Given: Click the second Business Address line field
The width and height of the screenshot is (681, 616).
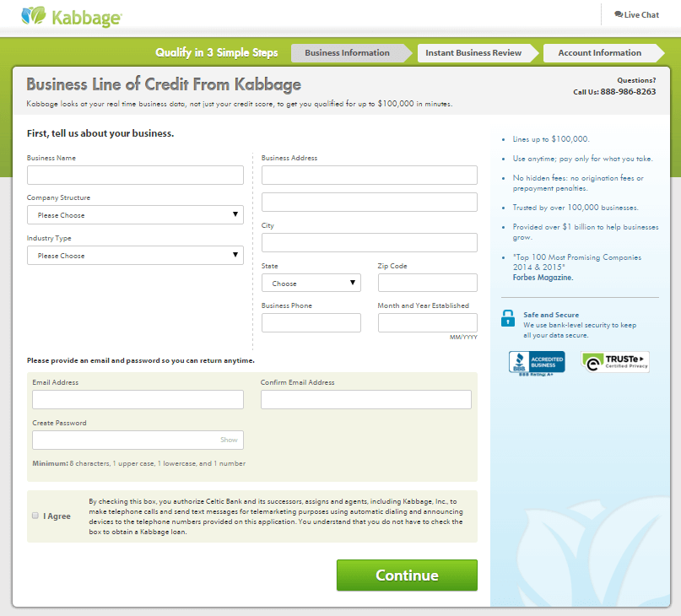Looking at the screenshot, I should tap(369, 202).
